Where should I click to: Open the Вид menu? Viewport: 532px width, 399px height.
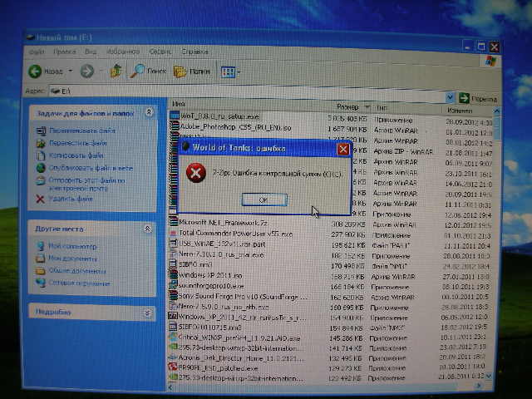[x=91, y=52]
